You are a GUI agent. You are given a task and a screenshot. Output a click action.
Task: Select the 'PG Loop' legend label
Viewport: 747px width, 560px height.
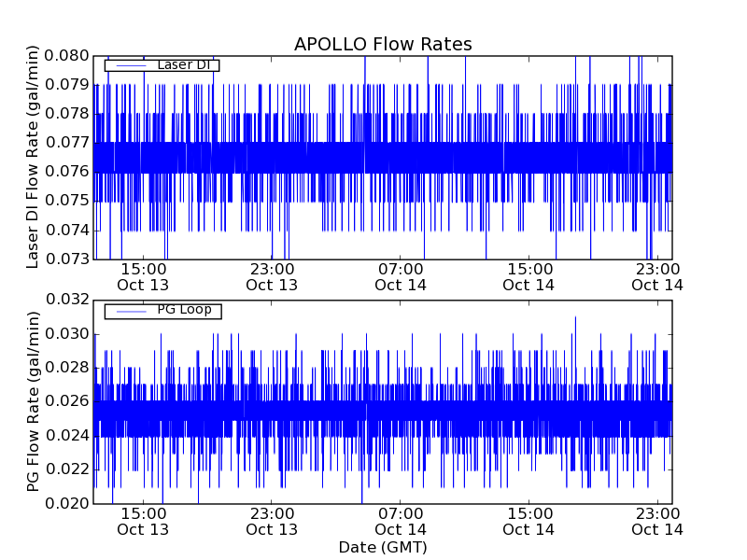(x=184, y=310)
